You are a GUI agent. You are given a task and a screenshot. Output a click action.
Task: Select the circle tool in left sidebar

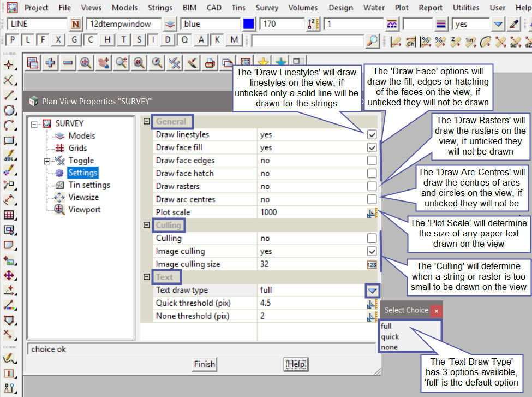coord(9,110)
